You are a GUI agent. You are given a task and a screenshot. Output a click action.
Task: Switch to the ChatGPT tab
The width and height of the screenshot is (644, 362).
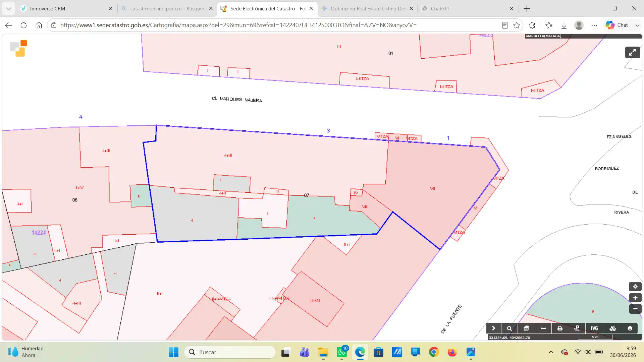(x=468, y=8)
